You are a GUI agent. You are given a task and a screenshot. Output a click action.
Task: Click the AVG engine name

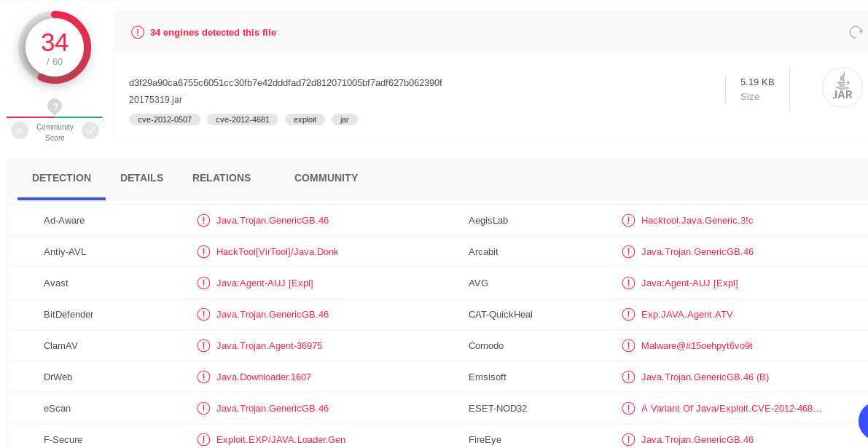[x=478, y=283]
